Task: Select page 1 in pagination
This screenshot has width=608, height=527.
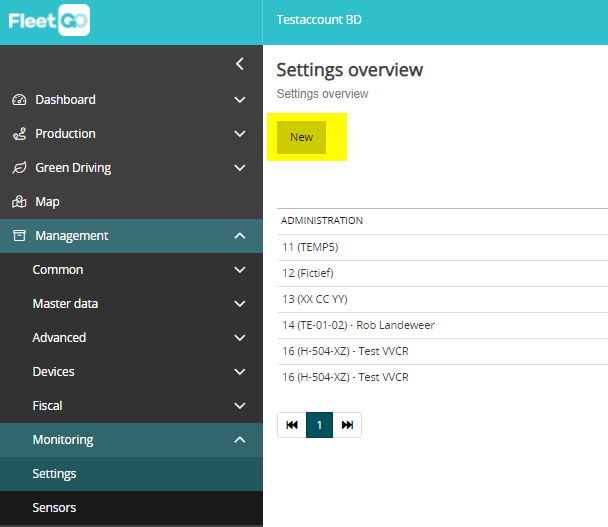Action: coord(320,425)
